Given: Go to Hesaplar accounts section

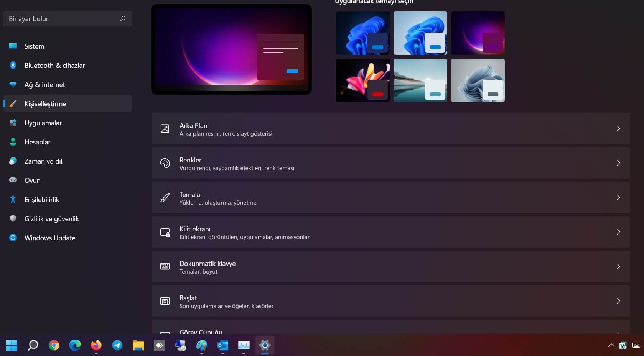Looking at the screenshot, I should (37, 142).
